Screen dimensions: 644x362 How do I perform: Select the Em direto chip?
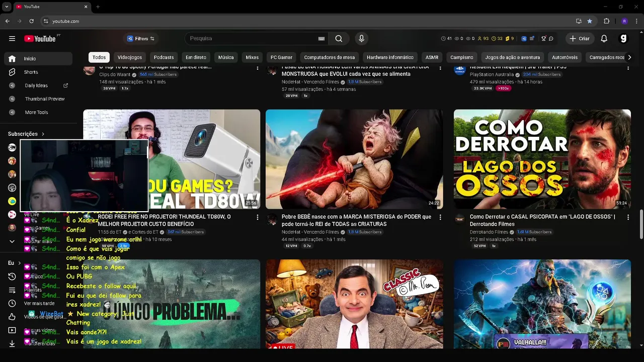[196, 57]
